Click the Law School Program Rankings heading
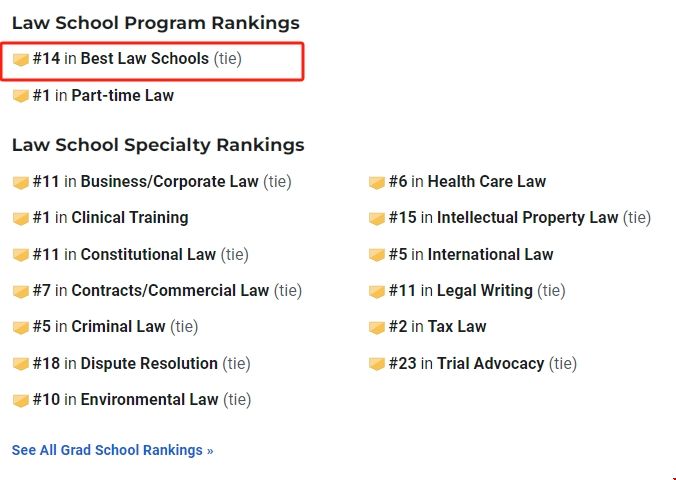Screen dimensions: 676x480 point(155,23)
